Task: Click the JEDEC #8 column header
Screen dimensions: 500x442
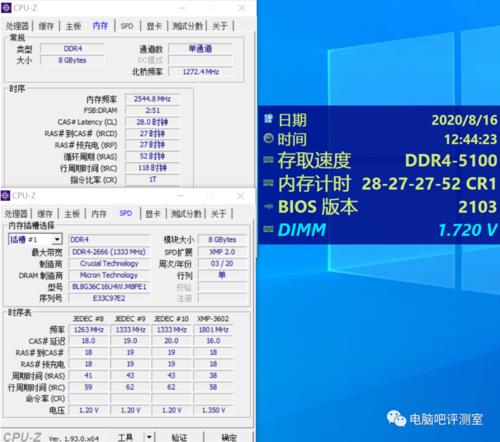Action: pyautogui.click(x=88, y=319)
